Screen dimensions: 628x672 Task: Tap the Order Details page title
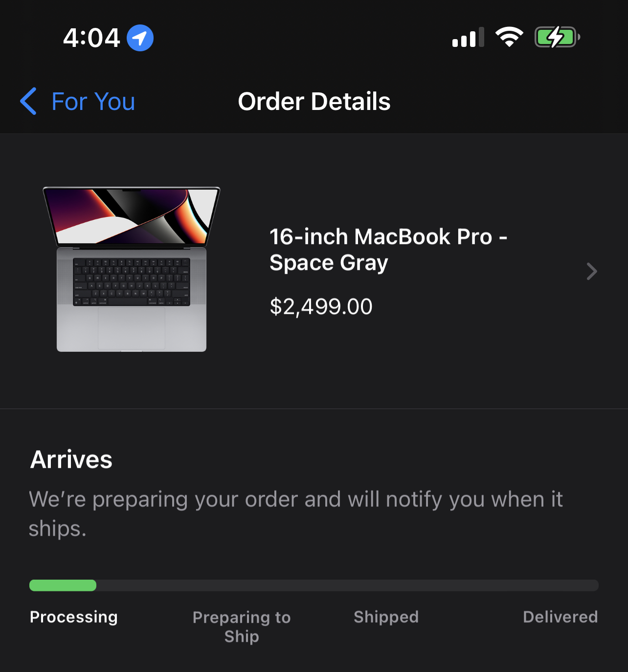click(x=314, y=102)
